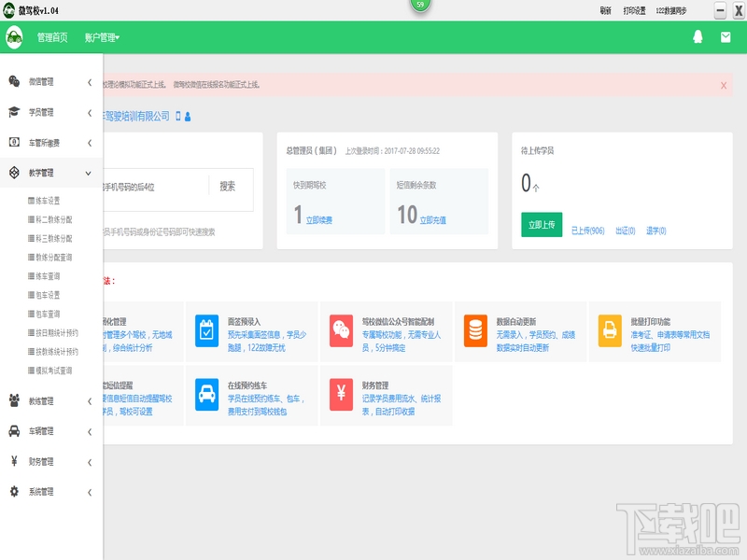
Task: Select 练车设置 submenu item
Action: pyautogui.click(x=44, y=201)
